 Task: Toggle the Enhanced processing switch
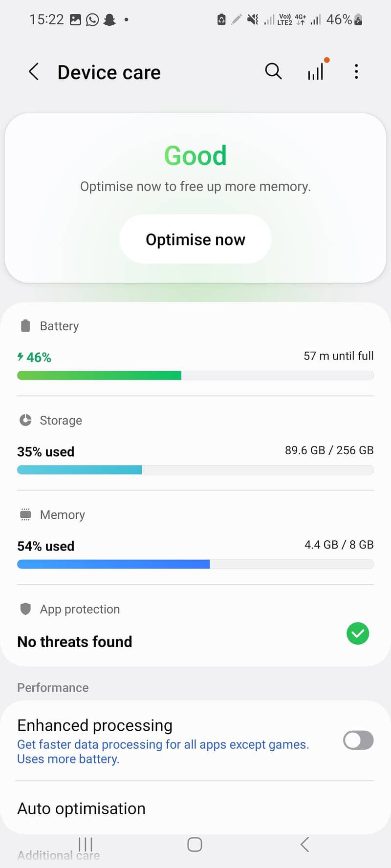[358, 740]
